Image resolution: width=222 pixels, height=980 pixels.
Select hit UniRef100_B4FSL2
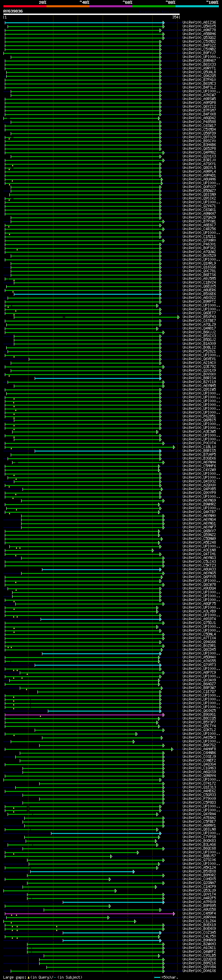(x=199, y=88)
